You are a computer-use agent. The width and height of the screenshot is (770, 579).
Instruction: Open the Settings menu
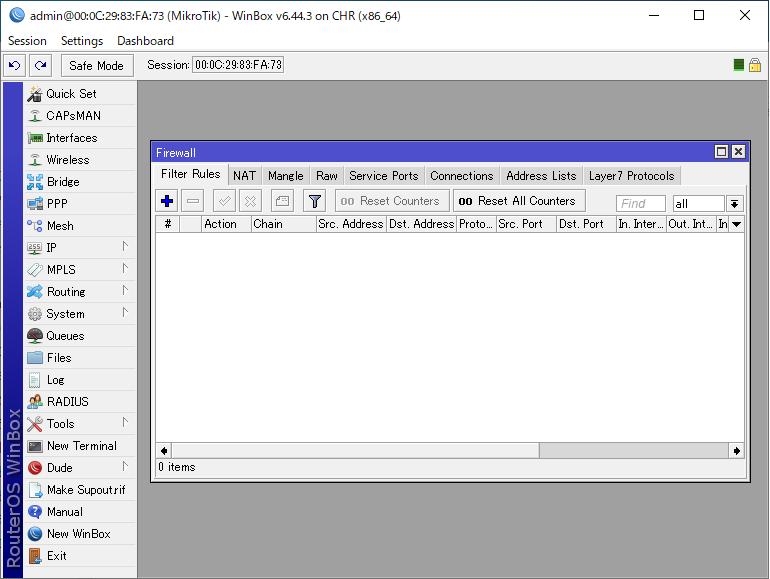82,41
